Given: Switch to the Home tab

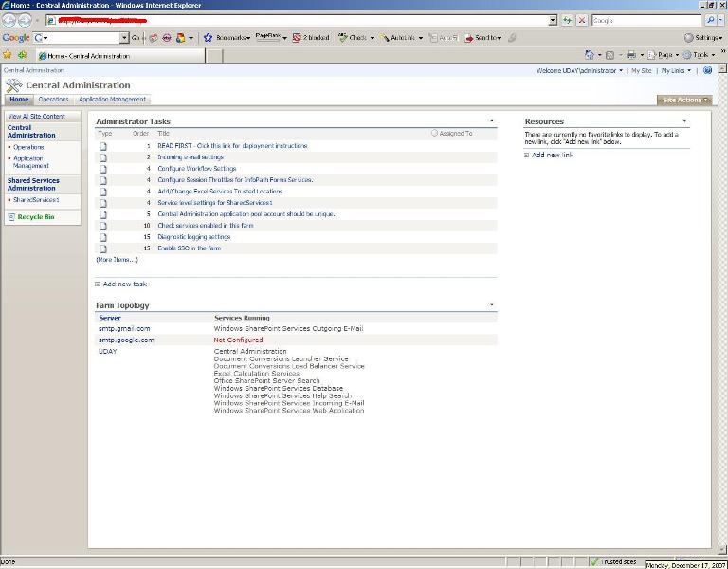Looking at the screenshot, I should (x=19, y=100).
